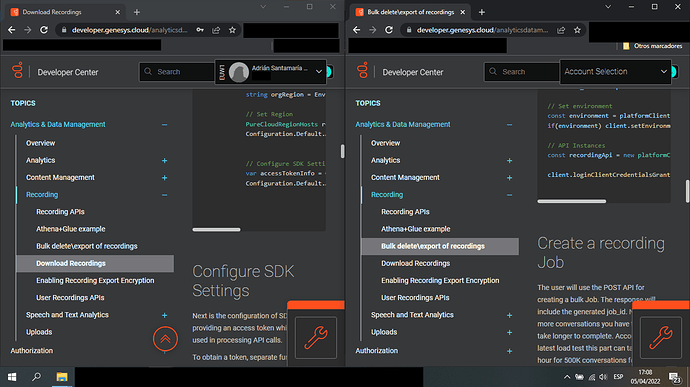
Task: Click code block horizontal scrollbar, right window
Action: click(x=572, y=201)
